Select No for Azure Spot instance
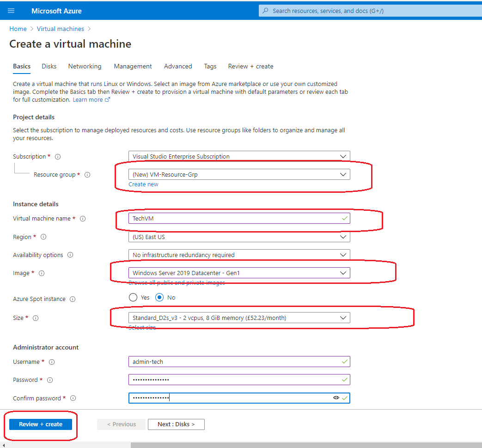The width and height of the screenshot is (482, 448). pos(159,297)
